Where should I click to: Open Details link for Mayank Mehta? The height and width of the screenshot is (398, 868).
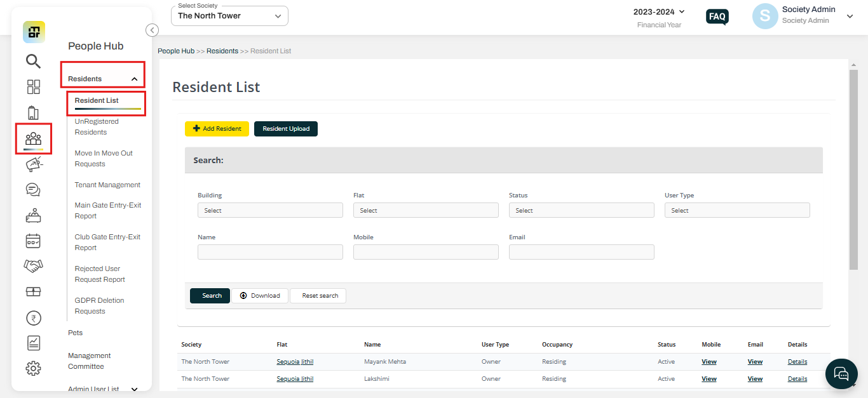[797, 362]
